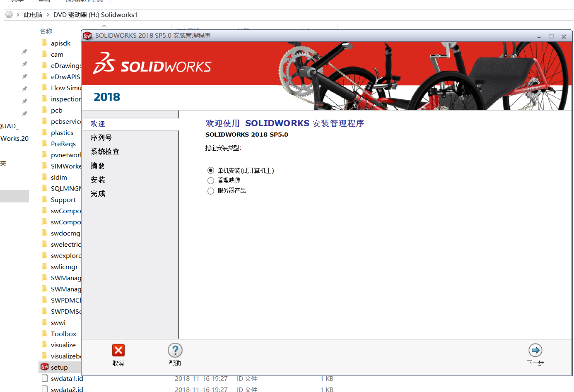Click the PreReqs folder icon in Explorer
Screen dimensions: 574x392
[x=44, y=143]
